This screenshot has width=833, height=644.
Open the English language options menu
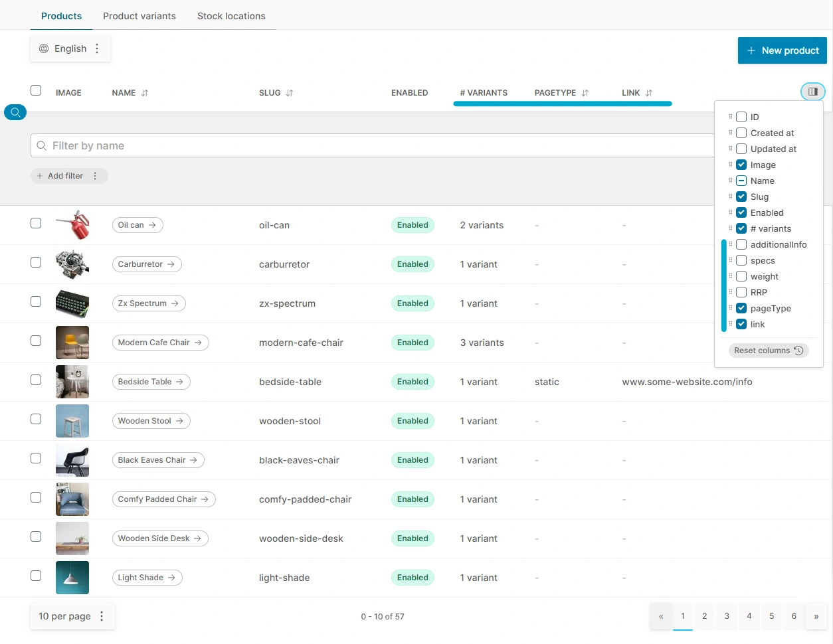[x=97, y=48]
